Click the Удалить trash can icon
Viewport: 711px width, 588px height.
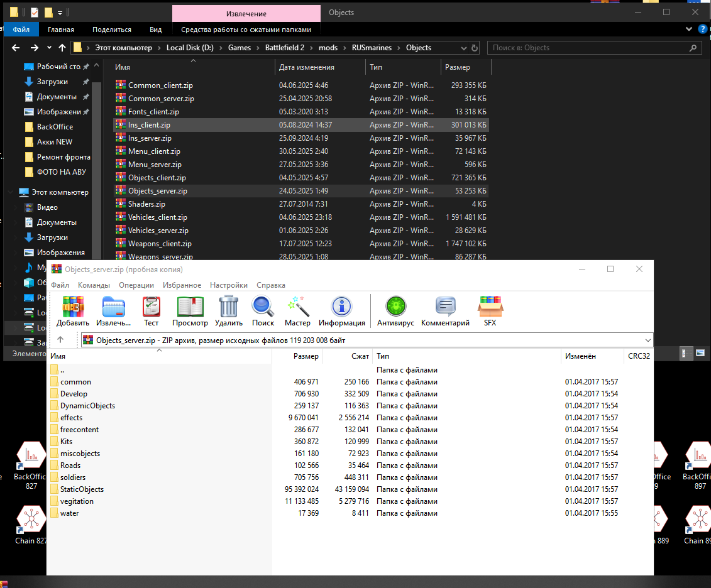click(x=229, y=307)
